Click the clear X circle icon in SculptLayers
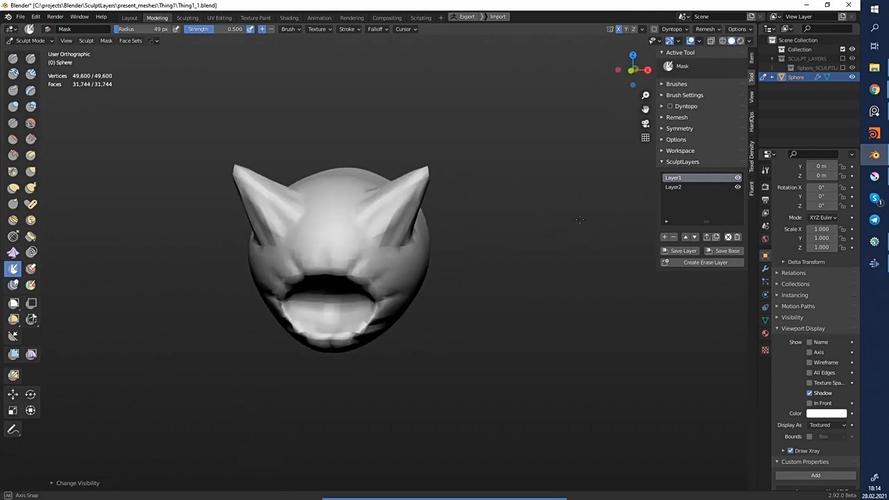889x500 pixels. pos(728,237)
